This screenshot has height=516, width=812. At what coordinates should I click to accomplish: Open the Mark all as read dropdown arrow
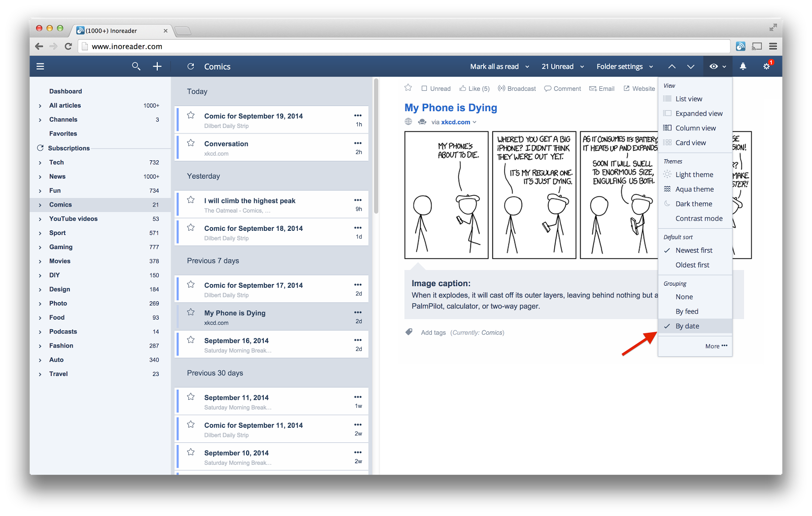(x=527, y=67)
